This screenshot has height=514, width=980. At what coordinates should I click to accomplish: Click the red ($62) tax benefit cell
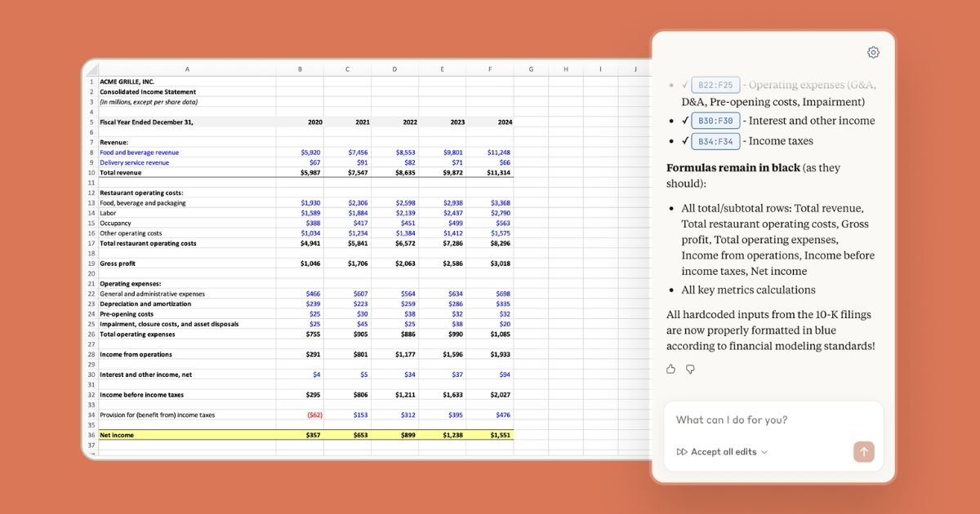pos(300,414)
